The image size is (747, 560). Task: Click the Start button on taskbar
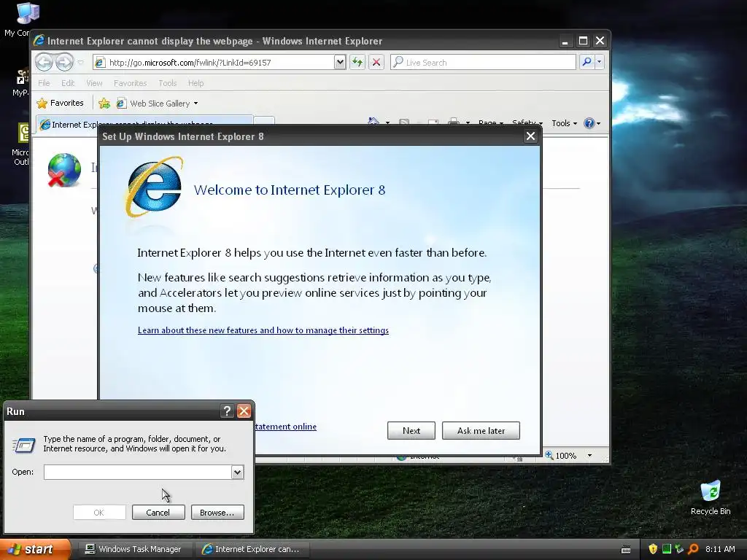coord(35,549)
